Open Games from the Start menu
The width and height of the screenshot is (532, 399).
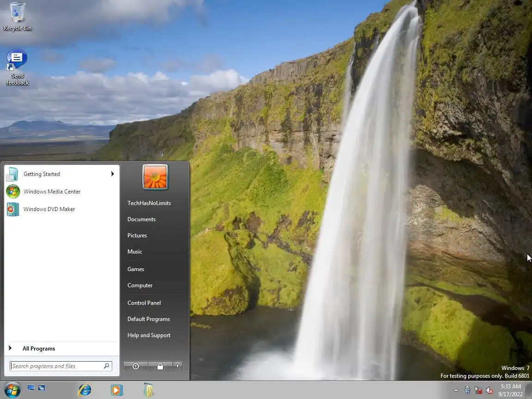click(x=136, y=269)
